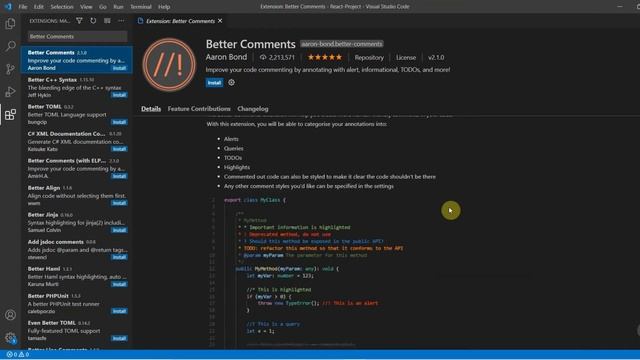Switch to the Feature Contributions tab

coord(199,109)
